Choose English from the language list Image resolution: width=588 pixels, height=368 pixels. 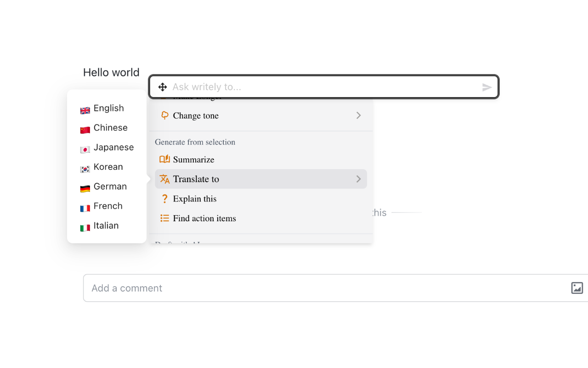(x=108, y=108)
